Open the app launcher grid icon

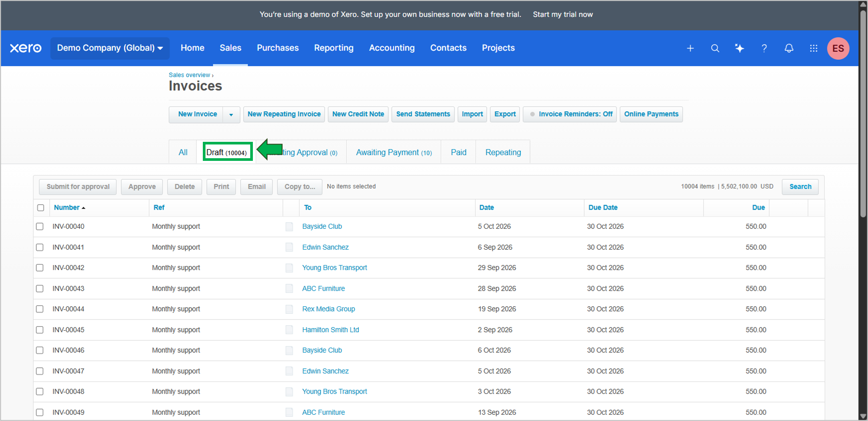814,48
